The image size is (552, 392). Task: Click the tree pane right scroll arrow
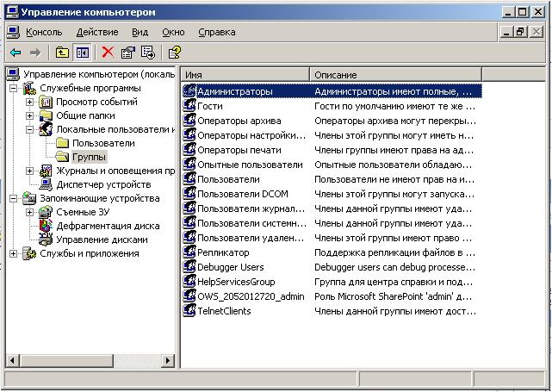[168, 361]
